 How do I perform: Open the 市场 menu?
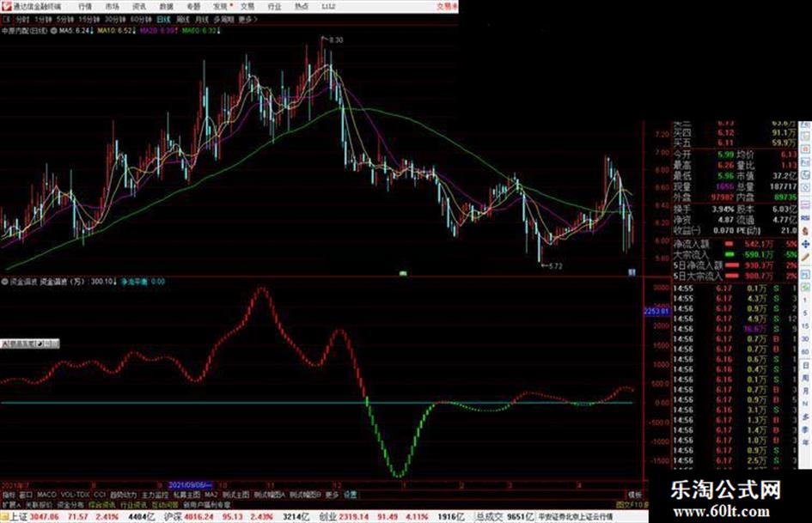[112, 6]
